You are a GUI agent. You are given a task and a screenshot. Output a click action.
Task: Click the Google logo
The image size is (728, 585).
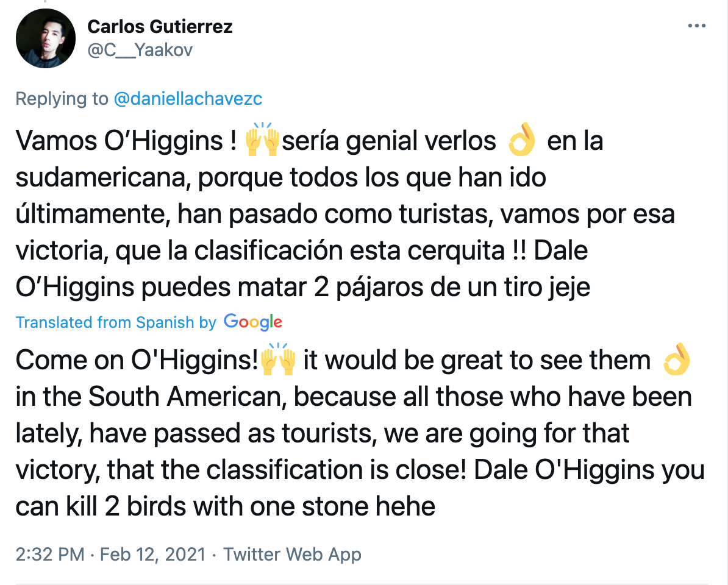point(253,322)
